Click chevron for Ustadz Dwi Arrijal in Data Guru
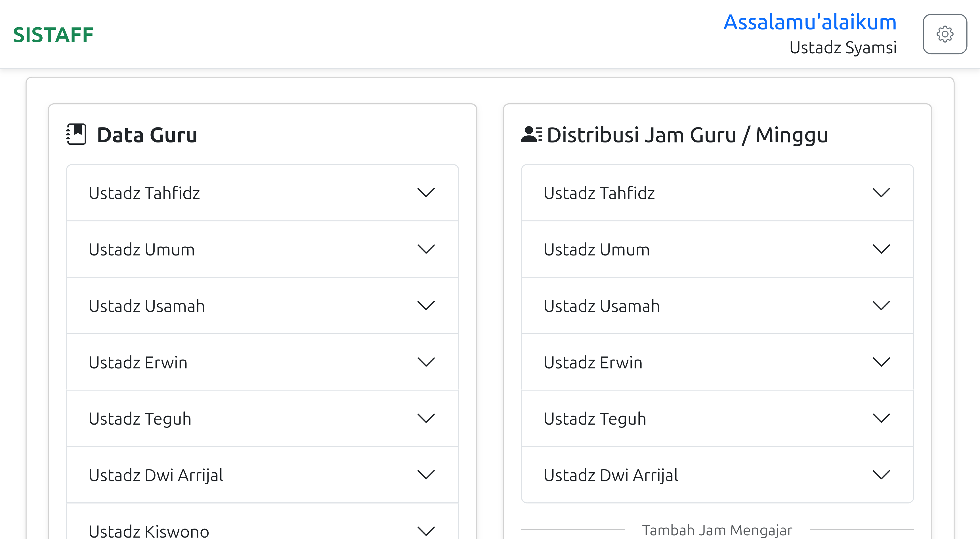 point(426,475)
